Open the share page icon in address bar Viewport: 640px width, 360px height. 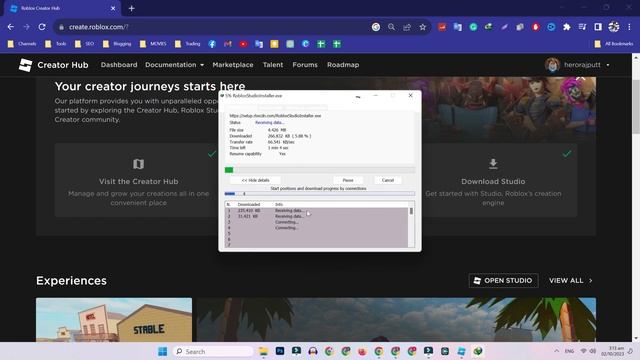407,27
